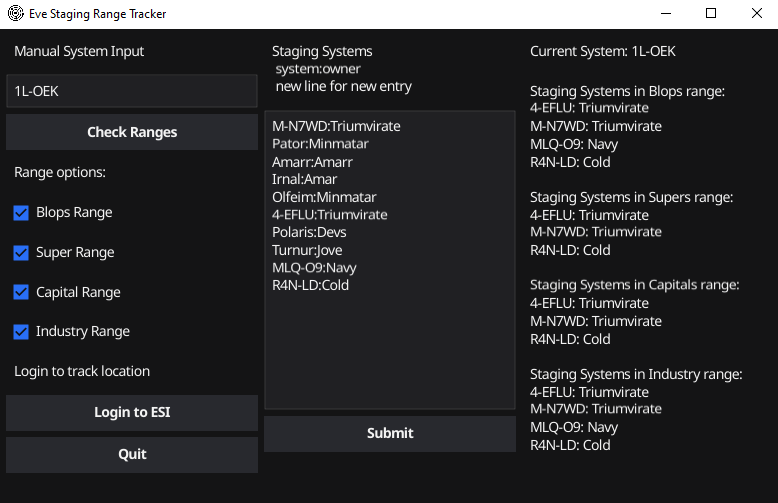The width and height of the screenshot is (778, 503).
Task: Click R4N-LD: Cold under Capitals range
Action: click(x=570, y=339)
